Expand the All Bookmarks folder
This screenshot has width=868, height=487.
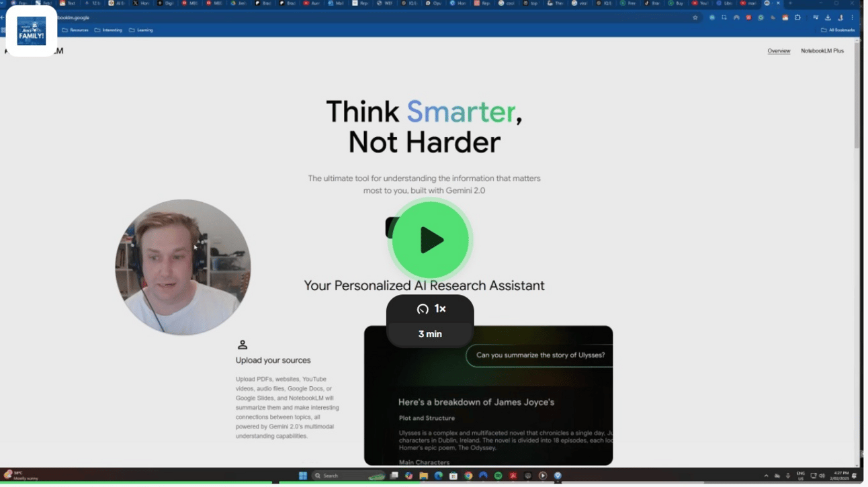point(838,30)
